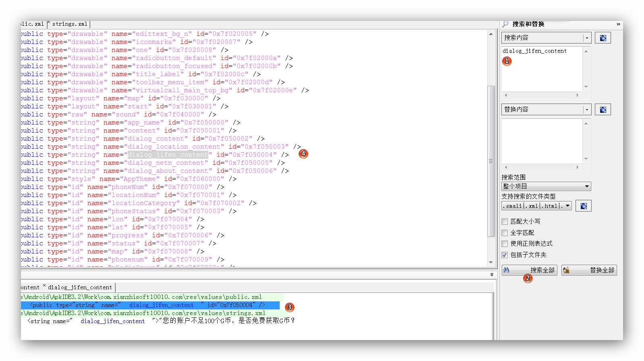Viewport: 644px width, 361px height.
Task: Enable 使用正则表达式 checkbox
Action: (505, 244)
